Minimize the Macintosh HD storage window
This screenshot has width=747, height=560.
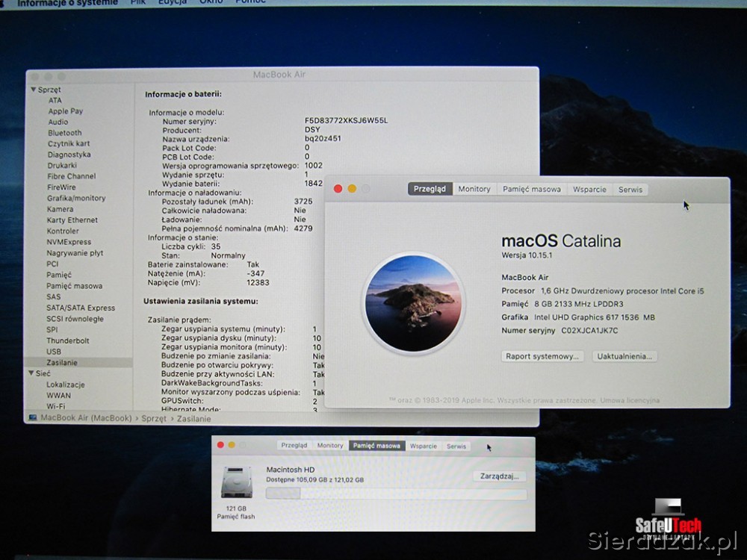(x=232, y=445)
